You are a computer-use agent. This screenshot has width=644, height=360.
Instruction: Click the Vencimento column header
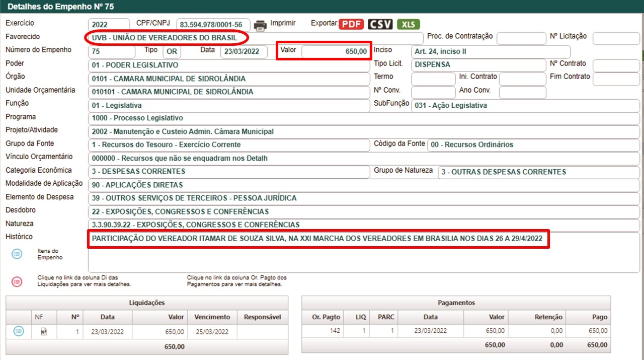pyautogui.click(x=212, y=317)
